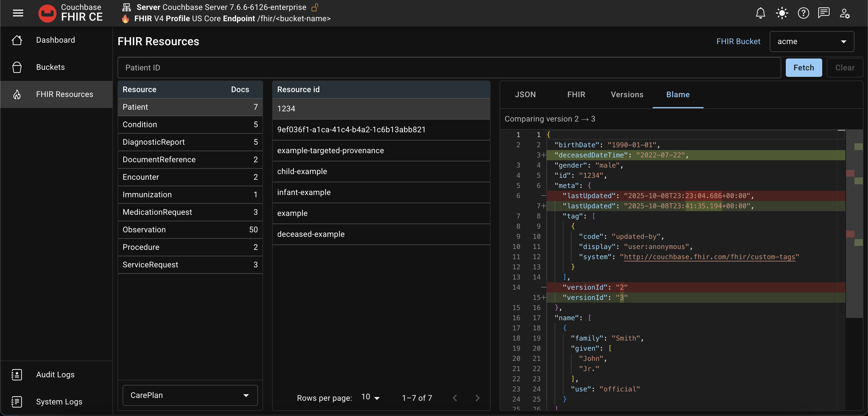Open the System Logs page
868x416 pixels.
59,402
